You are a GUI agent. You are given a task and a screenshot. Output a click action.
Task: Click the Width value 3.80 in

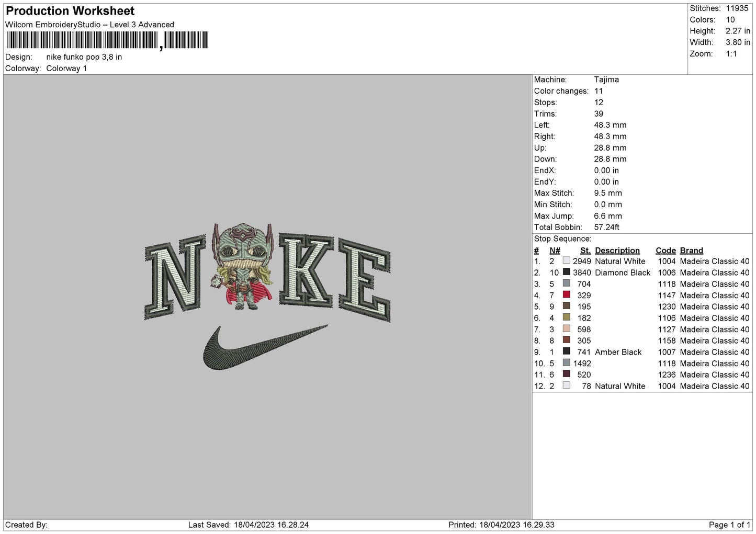(x=738, y=43)
